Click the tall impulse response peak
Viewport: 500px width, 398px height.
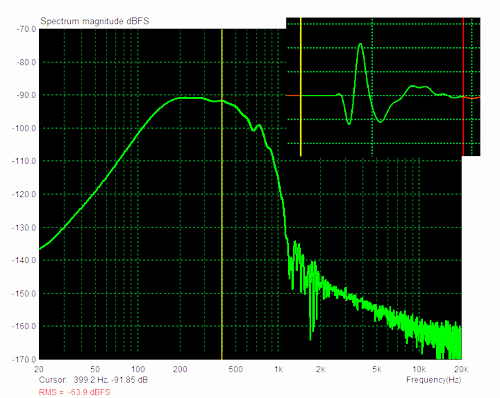pyautogui.click(x=360, y=45)
